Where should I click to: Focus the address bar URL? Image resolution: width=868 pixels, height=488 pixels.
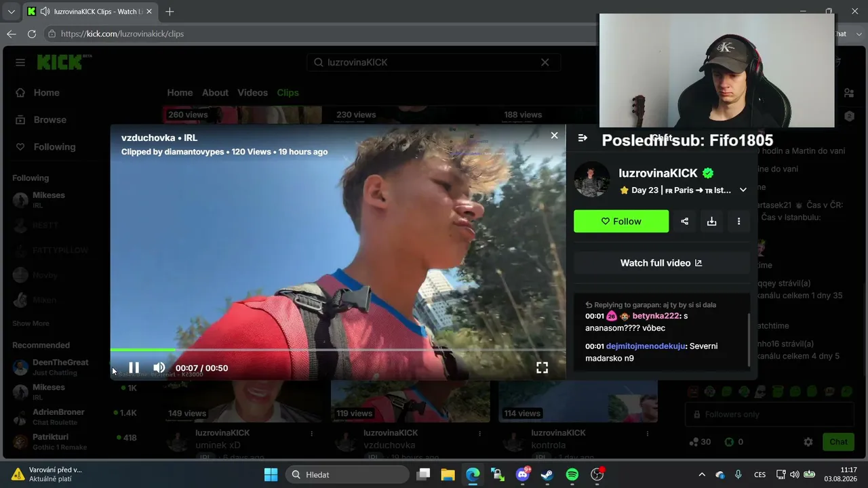tap(122, 34)
